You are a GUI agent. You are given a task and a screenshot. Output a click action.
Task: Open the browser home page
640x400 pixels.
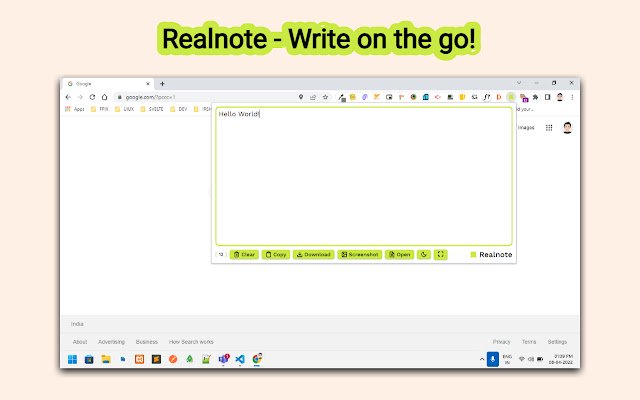[x=104, y=97]
